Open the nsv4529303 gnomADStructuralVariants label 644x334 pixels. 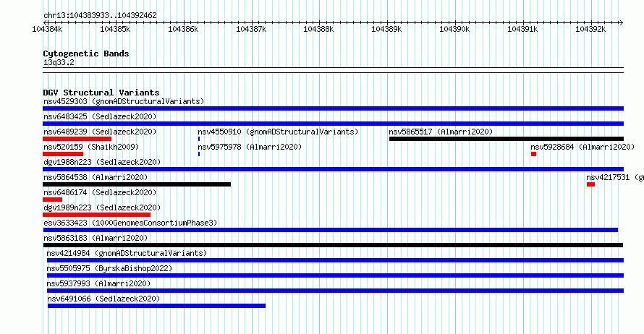click(x=124, y=101)
